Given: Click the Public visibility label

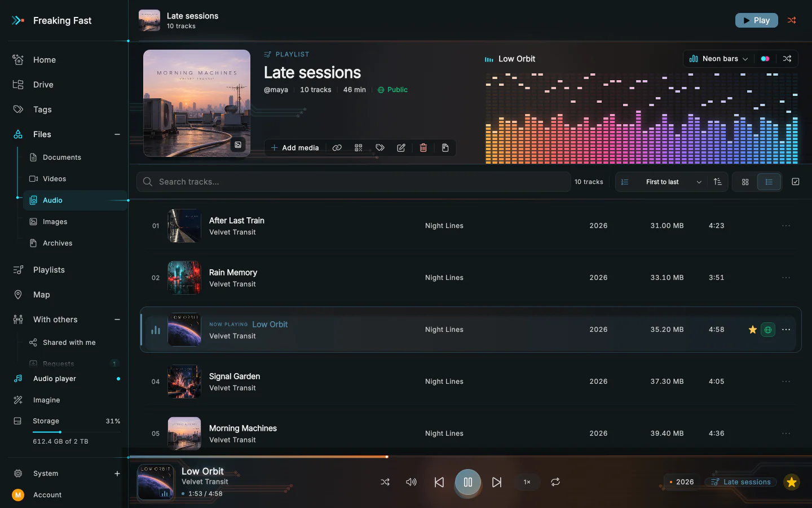Looking at the screenshot, I should pyautogui.click(x=392, y=90).
